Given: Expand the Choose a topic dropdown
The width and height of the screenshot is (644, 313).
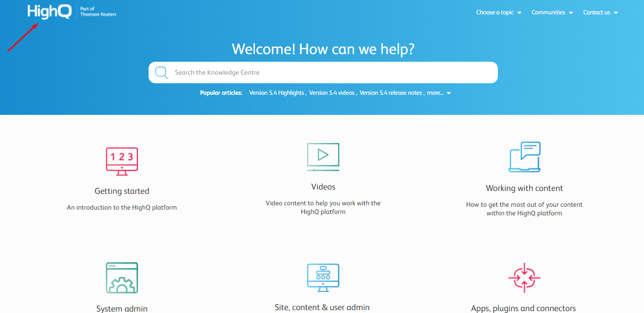Looking at the screenshot, I should point(498,12).
